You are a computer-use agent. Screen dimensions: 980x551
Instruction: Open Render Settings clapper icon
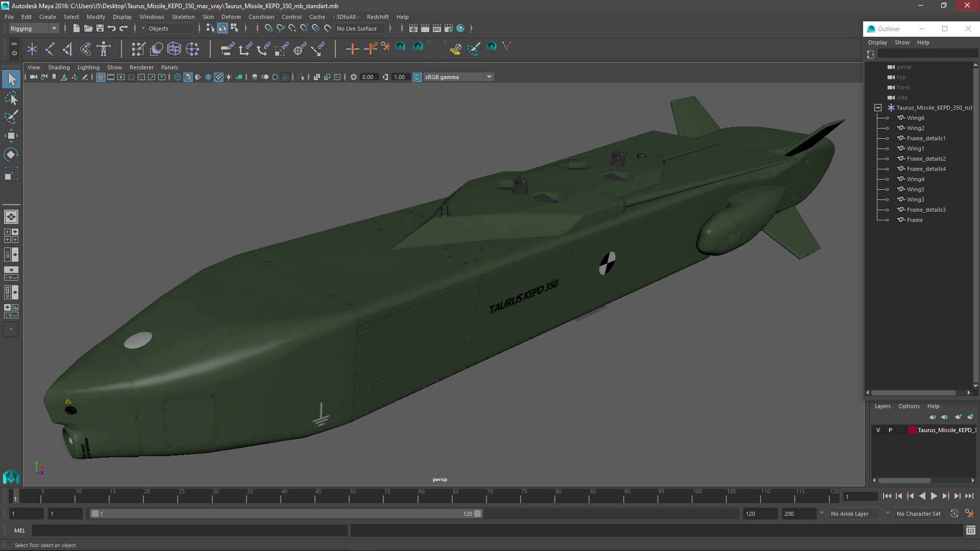click(449, 29)
